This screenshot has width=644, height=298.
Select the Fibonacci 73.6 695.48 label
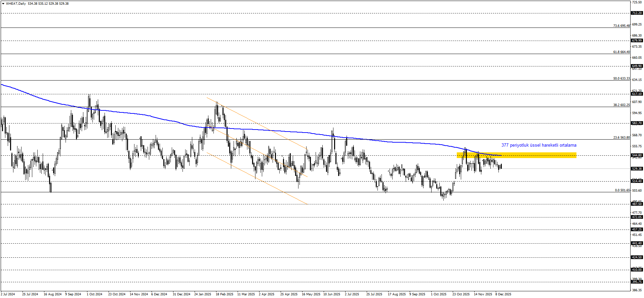[621, 26]
